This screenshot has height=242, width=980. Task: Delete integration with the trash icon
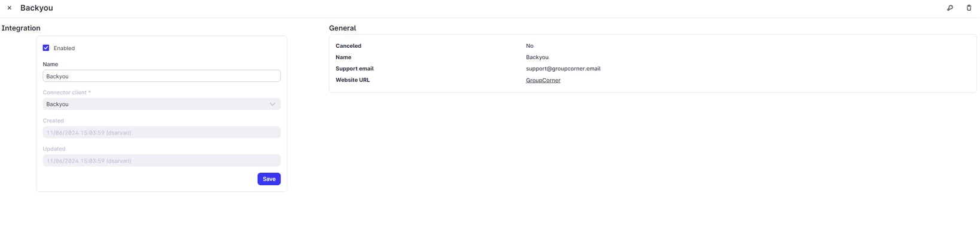(x=969, y=8)
